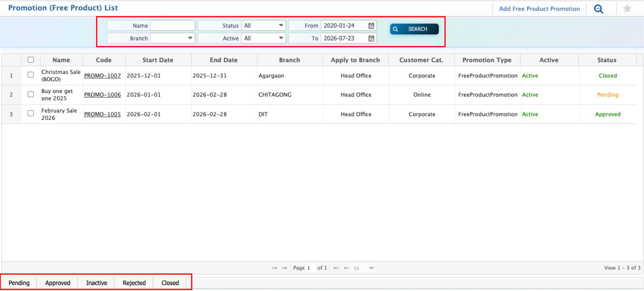644x291 pixels.
Task: Open the rows-per-page 50 selector
Action: click(363, 268)
